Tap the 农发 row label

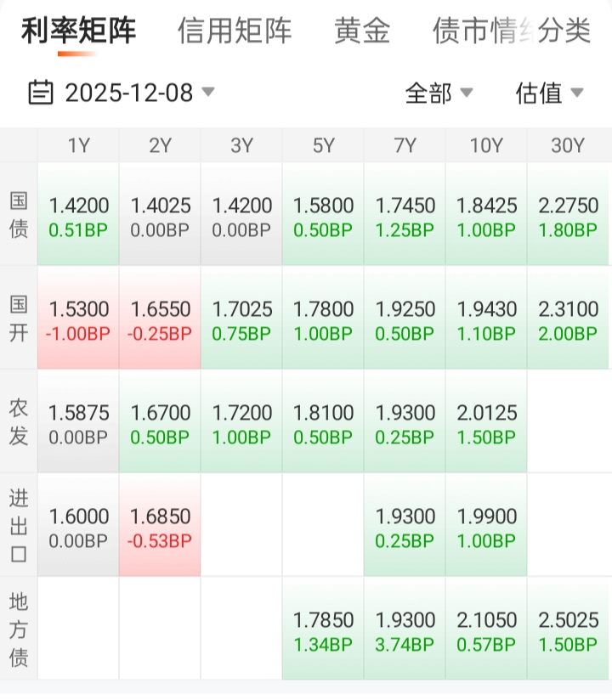19,422
